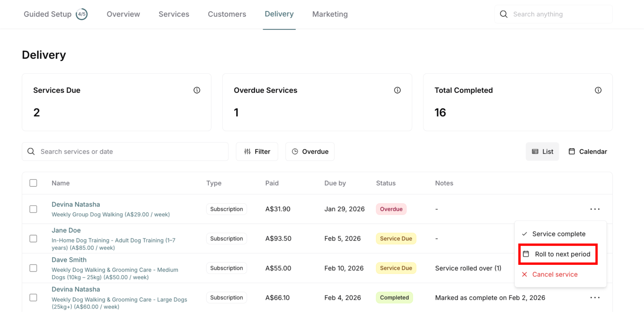The height and width of the screenshot is (312, 644).
Task: Switch to List view
Action: [542, 152]
